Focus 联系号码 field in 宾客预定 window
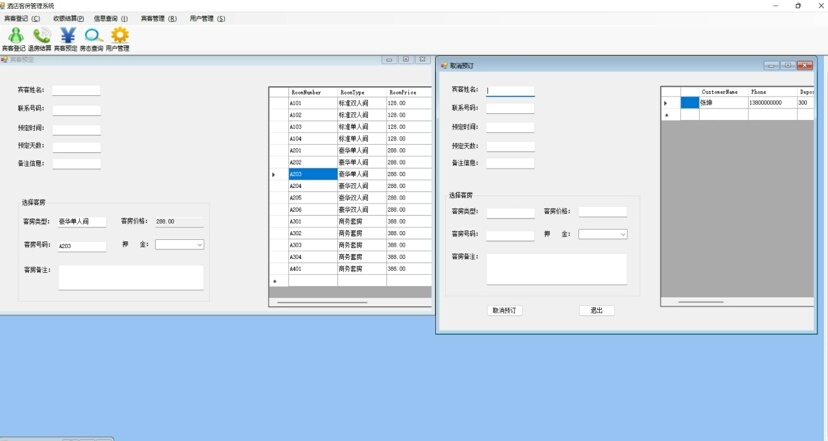828x441 pixels. pos(76,110)
